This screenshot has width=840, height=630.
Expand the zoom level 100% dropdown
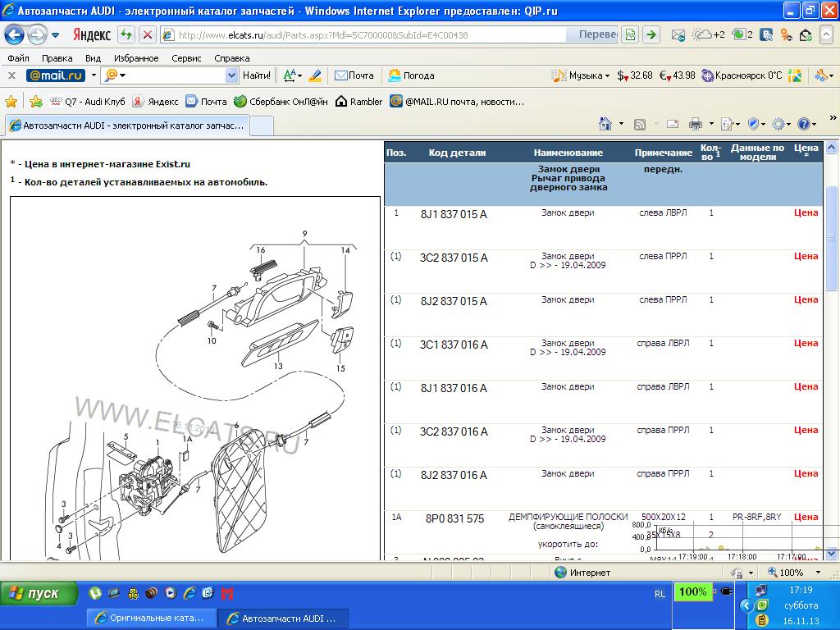[818, 573]
